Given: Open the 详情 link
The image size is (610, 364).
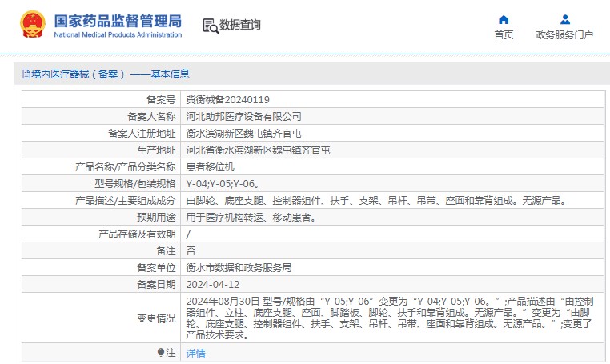Looking at the screenshot, I should pos(195,353).
